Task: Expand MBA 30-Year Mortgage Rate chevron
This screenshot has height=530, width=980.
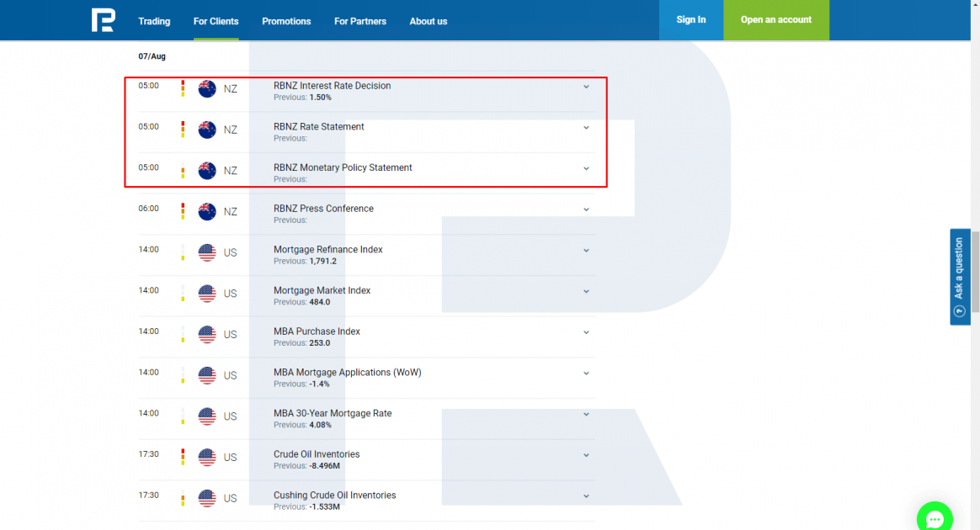Action: coord(586,414)
